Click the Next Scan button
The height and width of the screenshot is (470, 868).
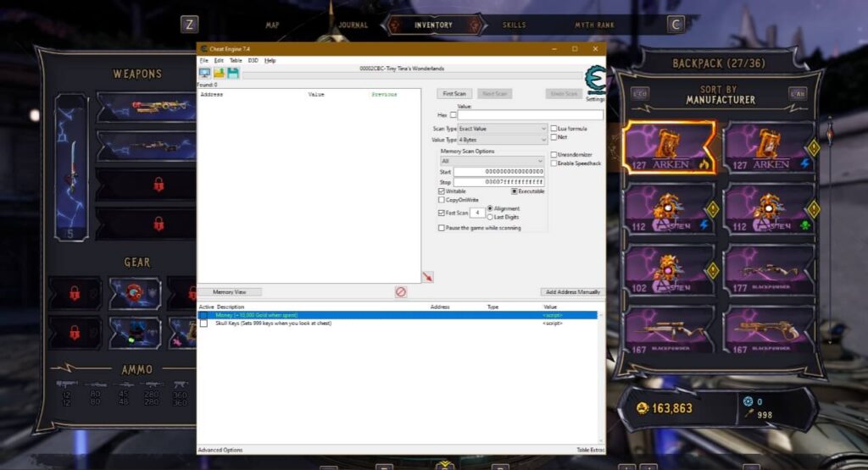[494, 94]
